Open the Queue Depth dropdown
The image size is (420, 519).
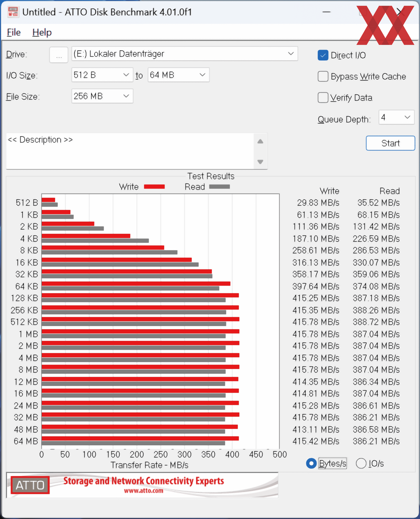click(396, 117)
